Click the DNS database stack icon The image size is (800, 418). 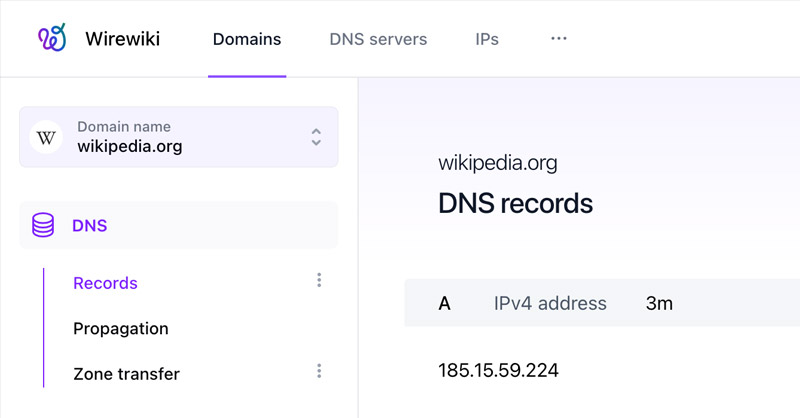pos(43,225)
